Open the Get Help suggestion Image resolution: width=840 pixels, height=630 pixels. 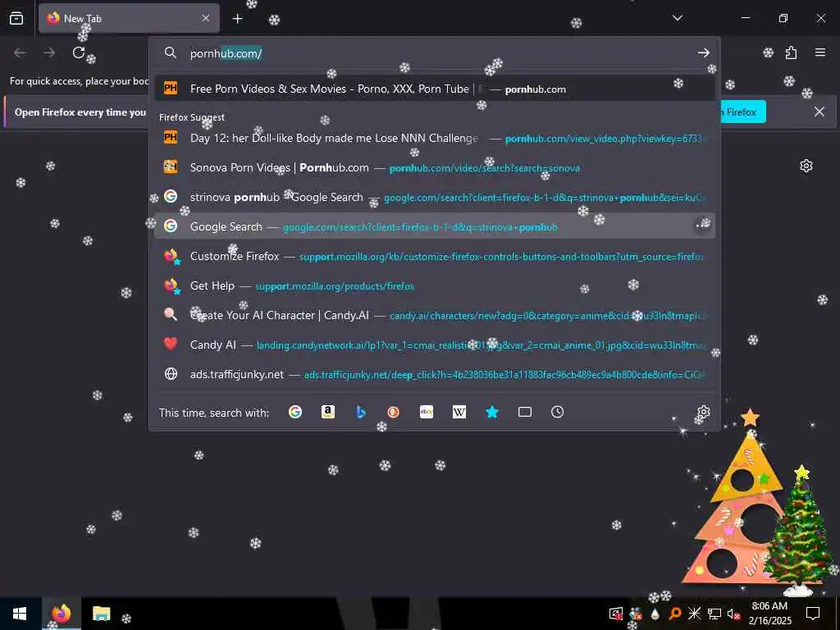tap(435, 285)
